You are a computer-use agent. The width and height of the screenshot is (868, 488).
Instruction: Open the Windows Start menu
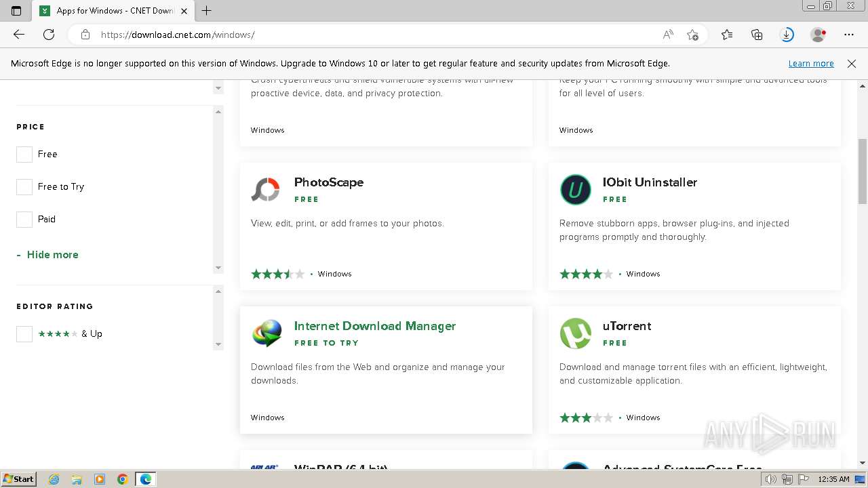19,479
